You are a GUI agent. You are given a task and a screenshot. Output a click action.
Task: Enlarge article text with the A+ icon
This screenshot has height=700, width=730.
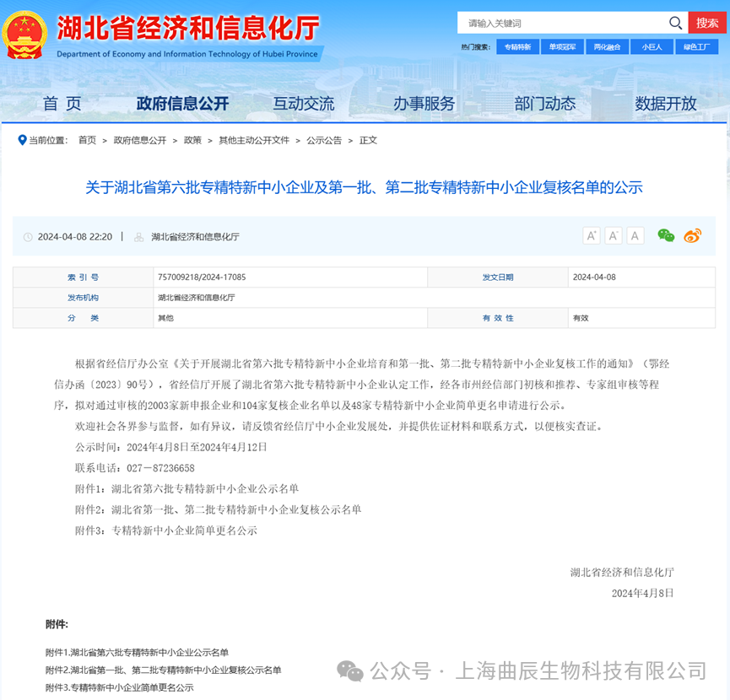591,235
